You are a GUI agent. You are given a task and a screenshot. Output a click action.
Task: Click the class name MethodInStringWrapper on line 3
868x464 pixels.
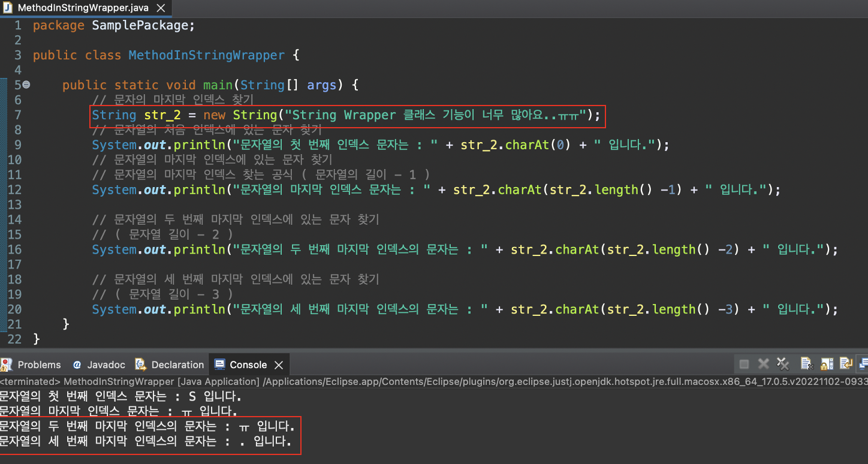click(x=207, y=55)
